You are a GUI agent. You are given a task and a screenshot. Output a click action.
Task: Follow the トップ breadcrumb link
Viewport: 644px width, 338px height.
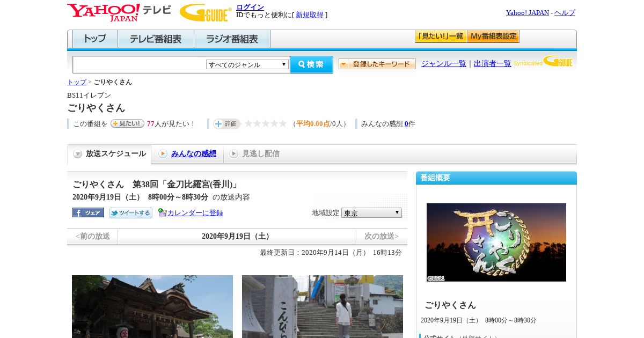tap(76, 82)
